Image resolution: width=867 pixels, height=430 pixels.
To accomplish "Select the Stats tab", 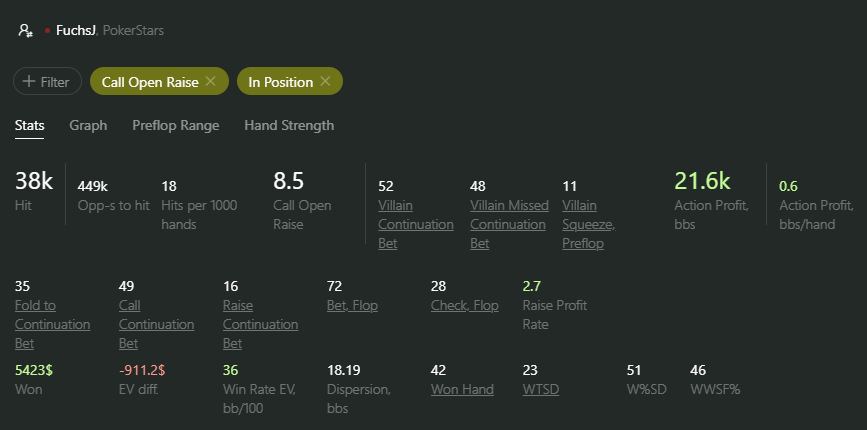I will point(29,125).
